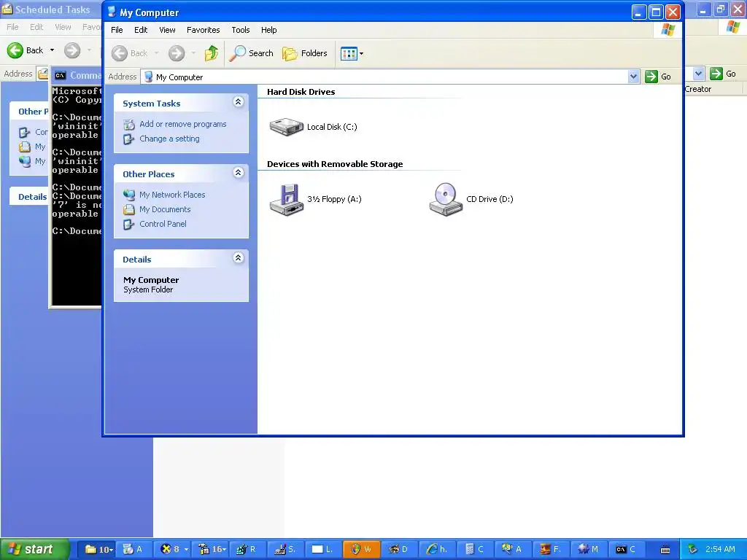Click the taskbar button labeled F.
The width and height of the screenshot is (747, 560).
point(551,549)
